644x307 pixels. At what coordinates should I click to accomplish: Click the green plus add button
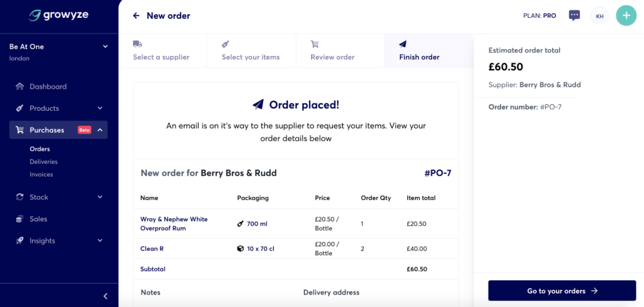coord(626,16)
